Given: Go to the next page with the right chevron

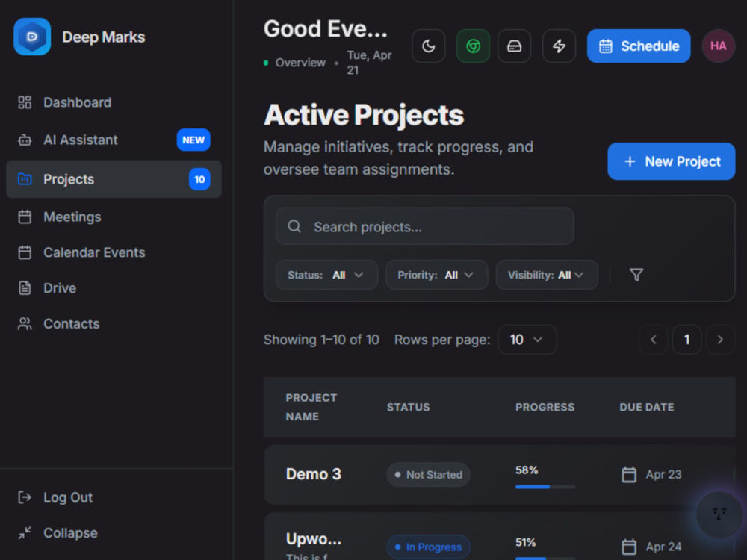Looking at the screenshot, I should tap(720, 340).
